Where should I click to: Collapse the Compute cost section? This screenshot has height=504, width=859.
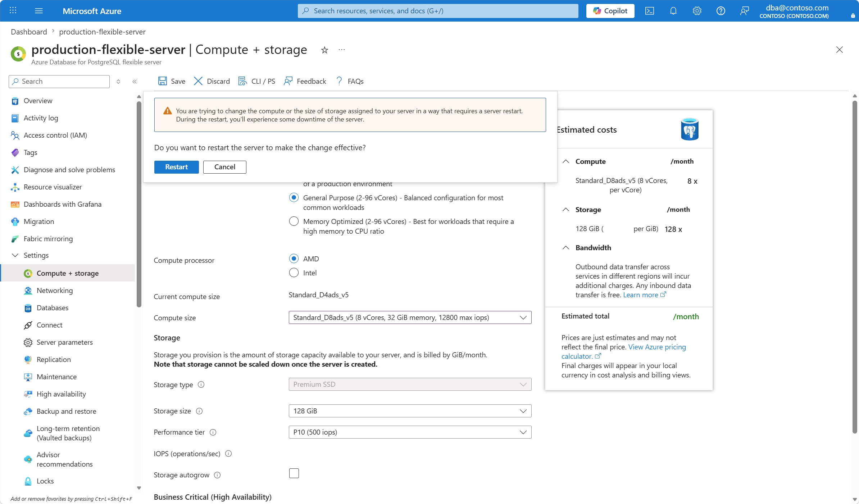coord(566,161)
